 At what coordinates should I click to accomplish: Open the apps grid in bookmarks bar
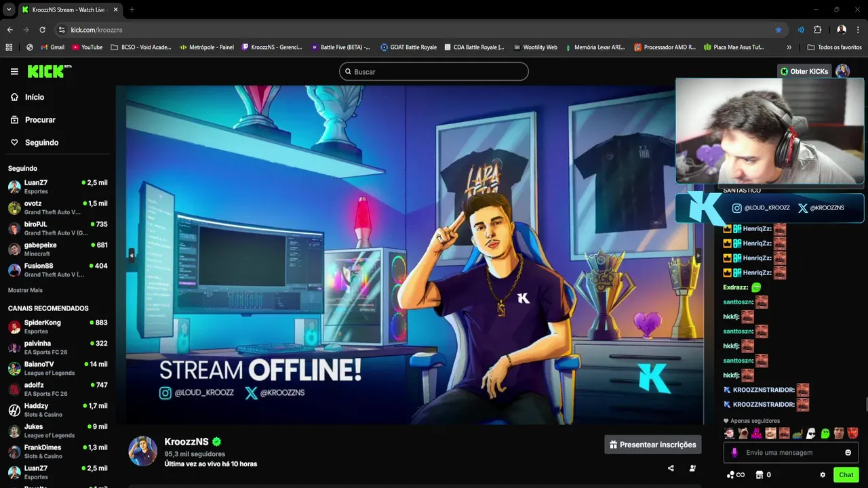coord(9,47)
